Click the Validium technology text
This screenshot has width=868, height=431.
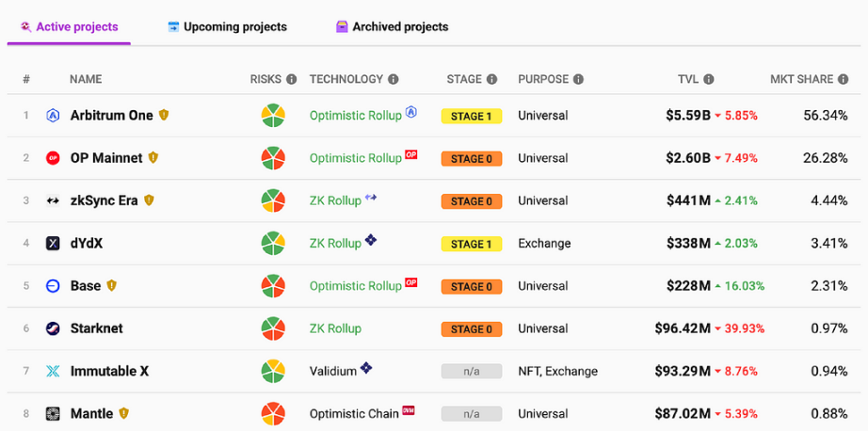[333, 372]
